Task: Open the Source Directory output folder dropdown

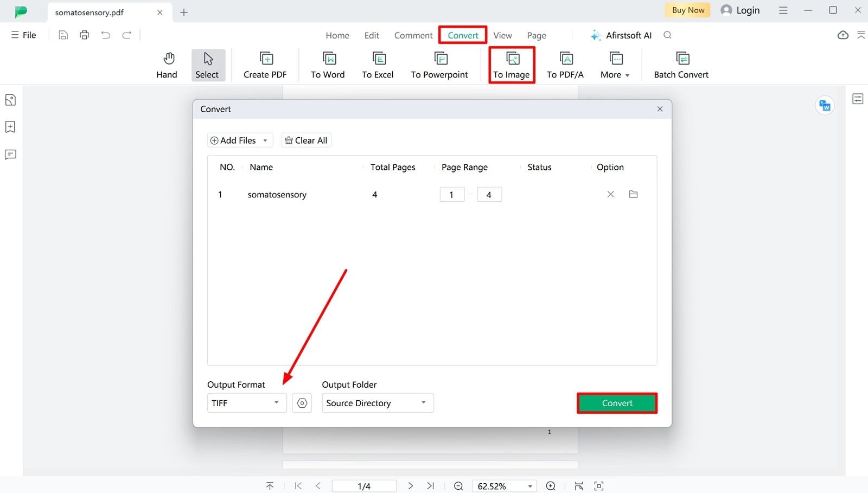Action: [378, 403]
